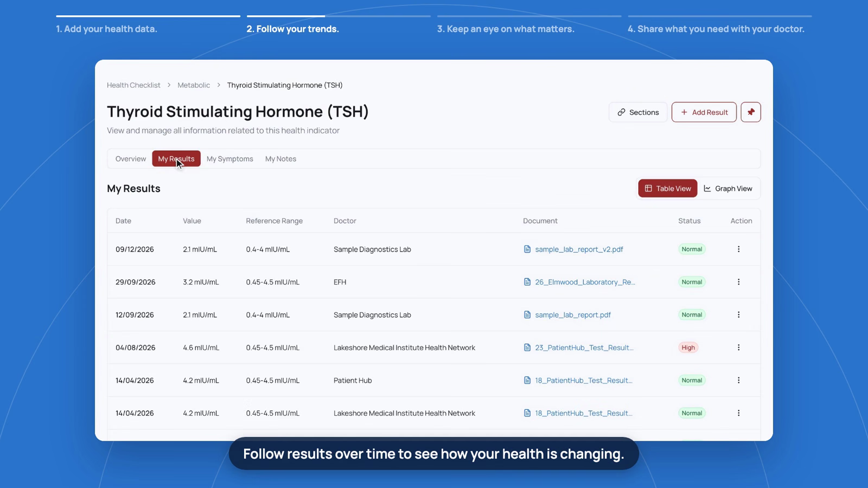Open sample_lab_report_v2.pdf document link
868x488 pixels.
click(579, 249)
